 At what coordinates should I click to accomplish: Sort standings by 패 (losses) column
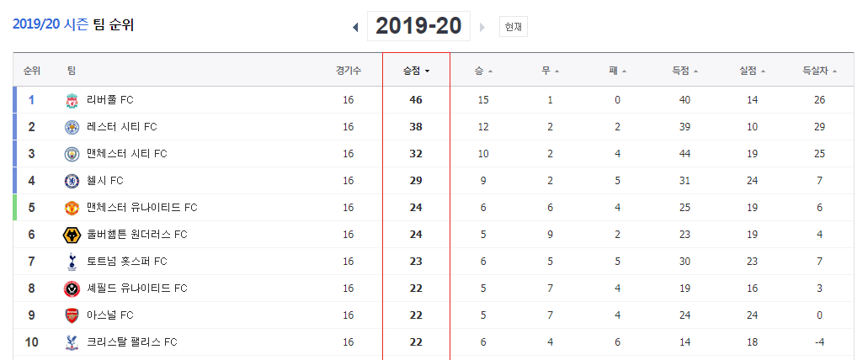click(617, 71)
